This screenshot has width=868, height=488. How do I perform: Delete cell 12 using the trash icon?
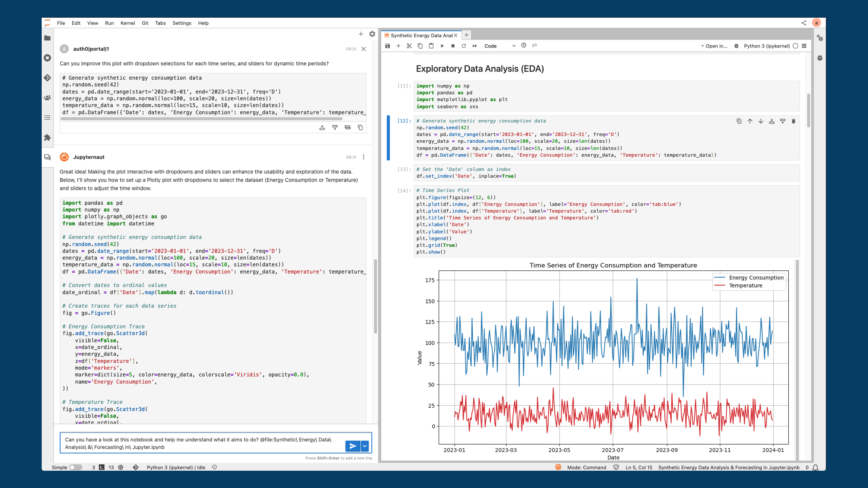coord(793,121)
